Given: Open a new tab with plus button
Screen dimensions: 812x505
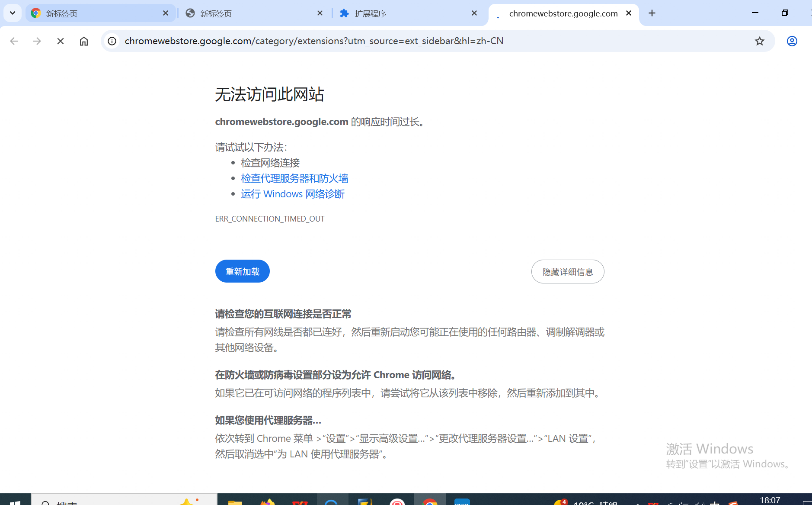Looking at the screenshot, I should [x=652, y=13].
